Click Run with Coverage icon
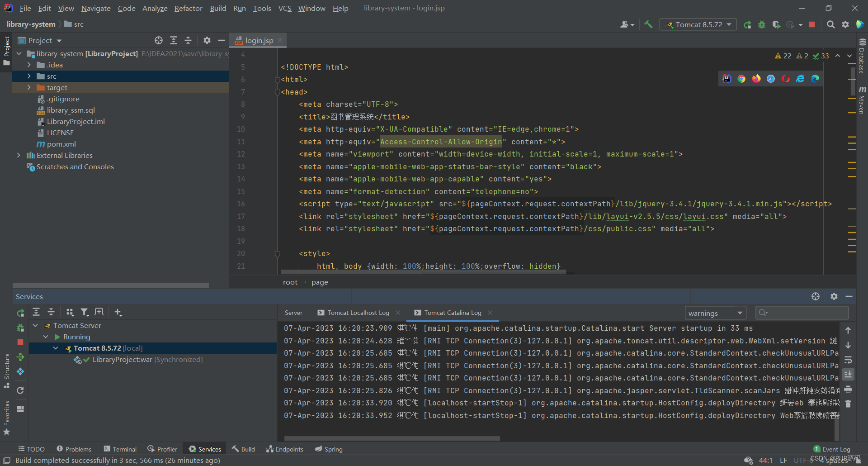Screen dimensions: 868x466 pos(776,24)
